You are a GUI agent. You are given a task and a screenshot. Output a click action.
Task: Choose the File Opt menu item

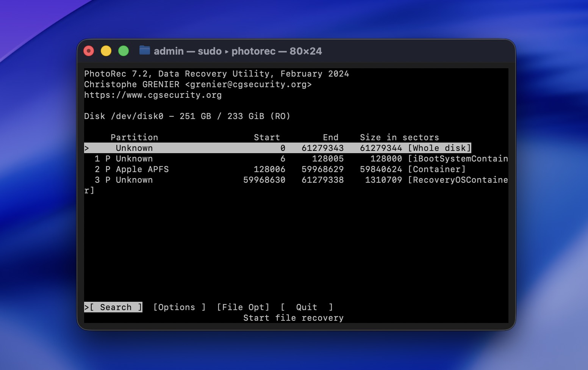click(x=243, y=307)
